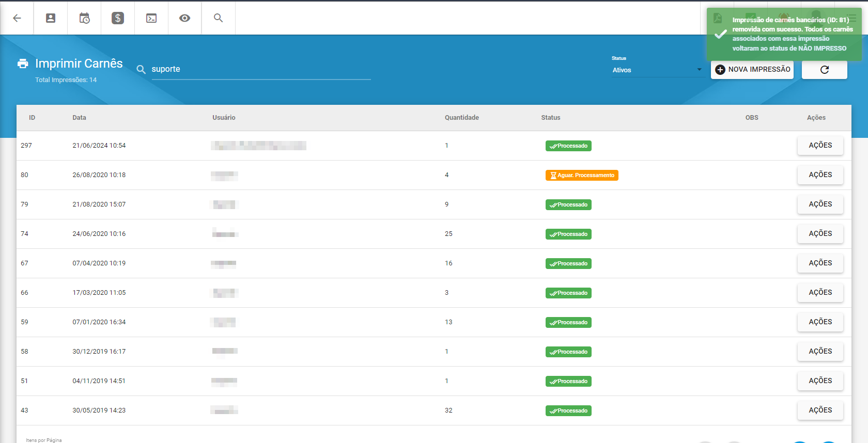The height and width of the screenshot is (443, 868).
Task: Click the refresh list button
Action: click(x=824, y=70)
